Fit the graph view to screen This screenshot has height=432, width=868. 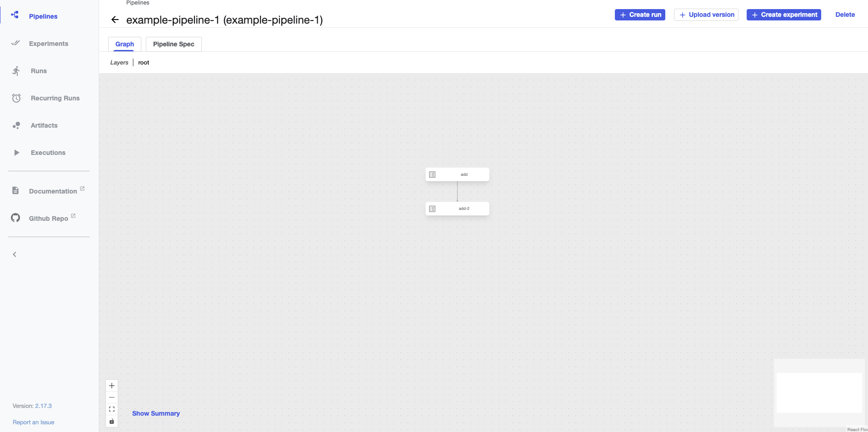(112, 409)
